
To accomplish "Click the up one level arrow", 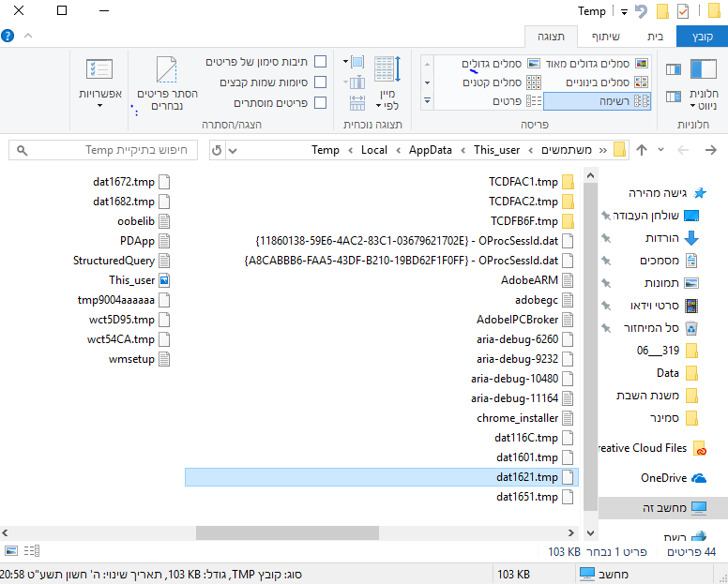I will pos(642,150).
